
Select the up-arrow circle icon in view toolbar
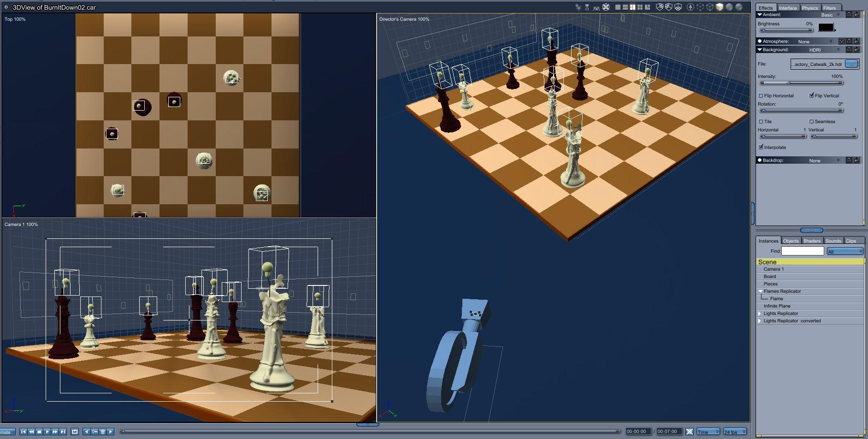[x=691, y=7]
